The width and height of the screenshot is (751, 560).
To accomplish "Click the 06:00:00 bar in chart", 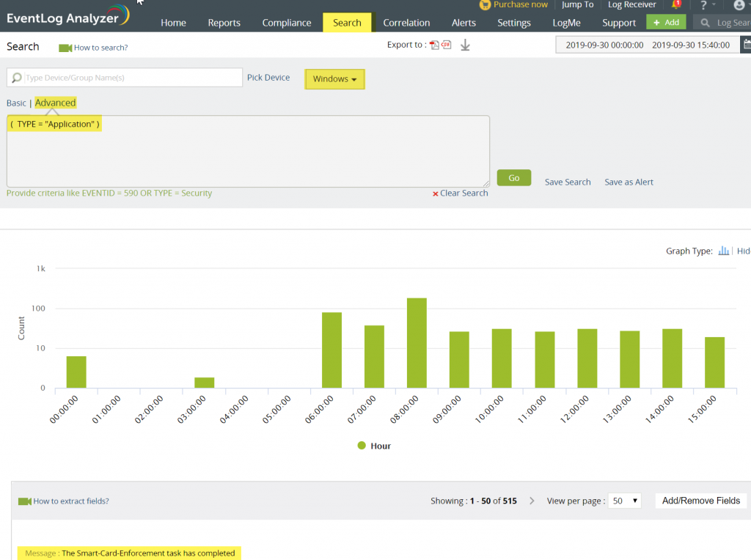I will pos(332,350).
